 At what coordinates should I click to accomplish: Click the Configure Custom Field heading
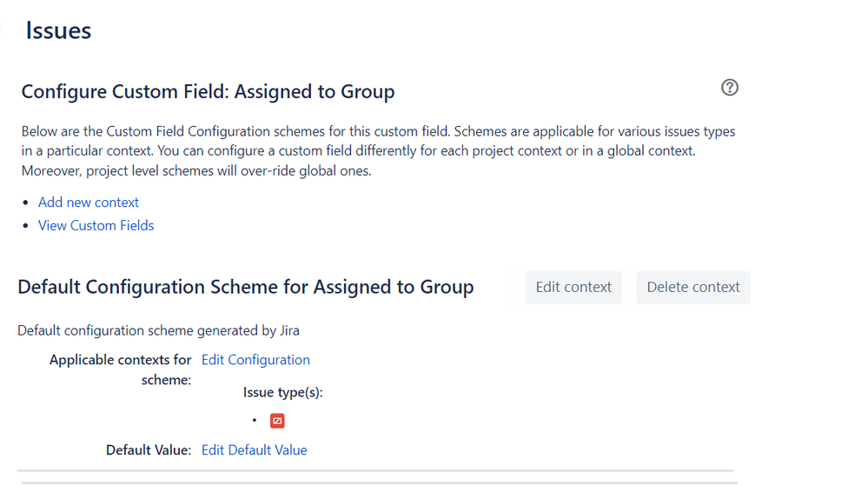tap(208, 91)
